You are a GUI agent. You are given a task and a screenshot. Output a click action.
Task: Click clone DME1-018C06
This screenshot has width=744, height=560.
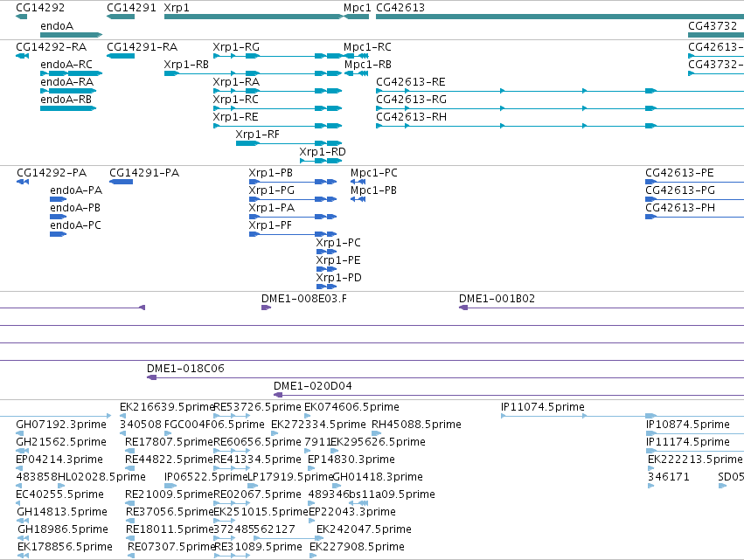point(185,369)
